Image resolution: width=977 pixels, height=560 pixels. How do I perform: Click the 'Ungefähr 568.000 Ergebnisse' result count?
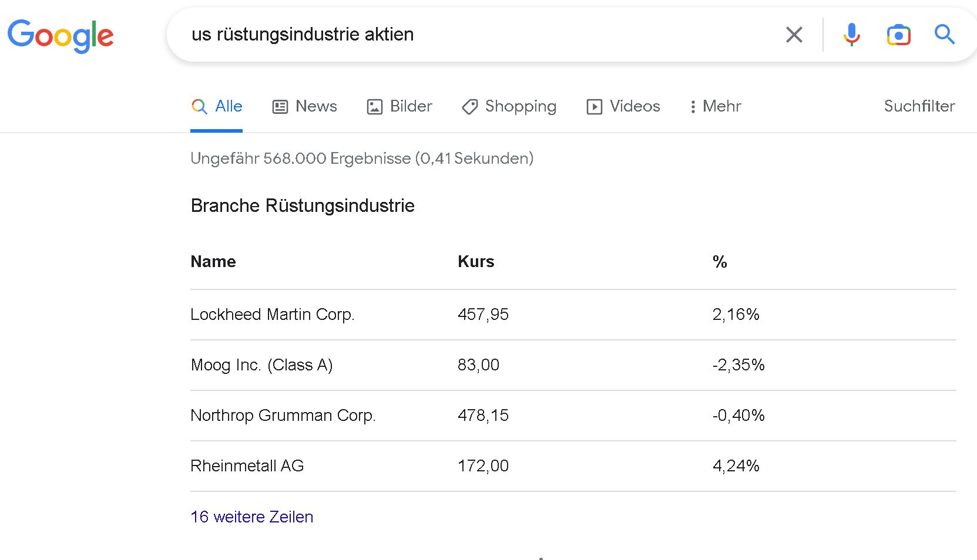(301, 158)
